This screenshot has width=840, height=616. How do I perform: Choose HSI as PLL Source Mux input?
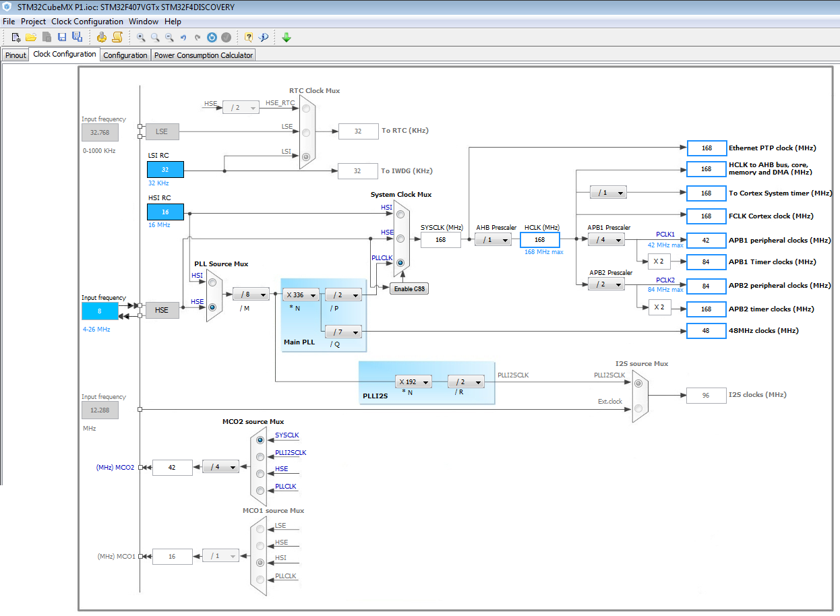[213, 282]
